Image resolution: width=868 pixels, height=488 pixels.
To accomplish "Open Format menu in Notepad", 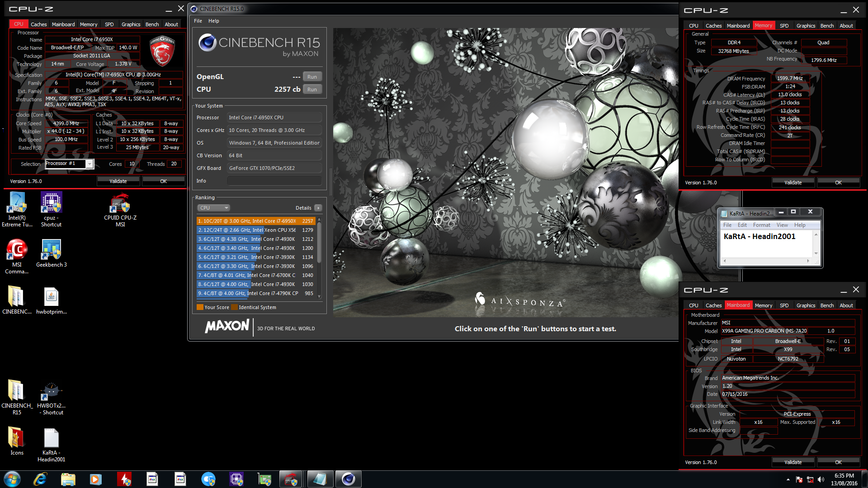I will point(762,225).
